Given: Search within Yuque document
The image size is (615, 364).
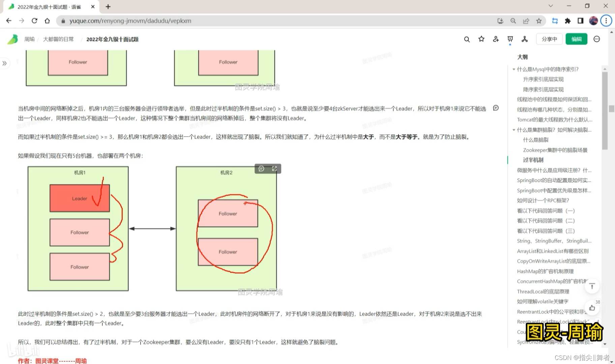Looking at the screenshot, I should point(467,39).
